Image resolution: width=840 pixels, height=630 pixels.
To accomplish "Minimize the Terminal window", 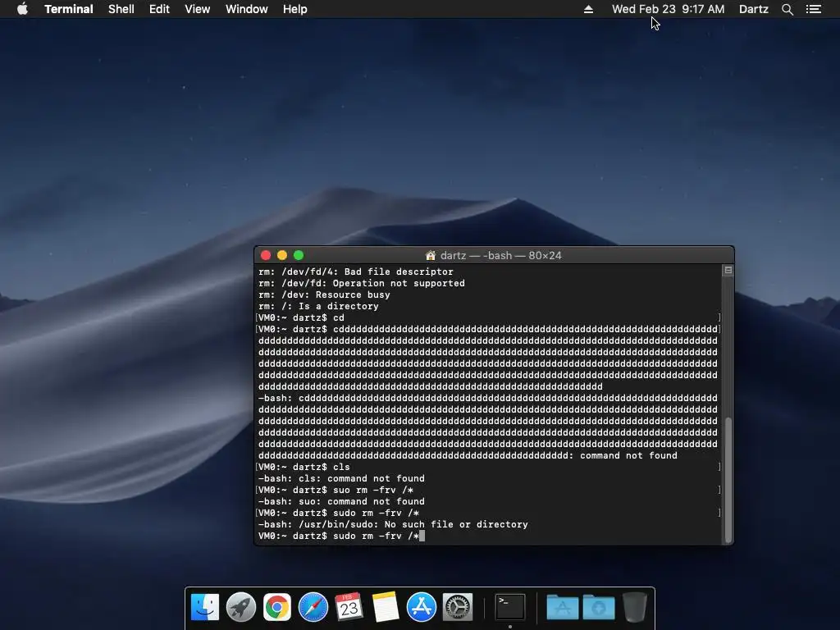I will point(282,256).
